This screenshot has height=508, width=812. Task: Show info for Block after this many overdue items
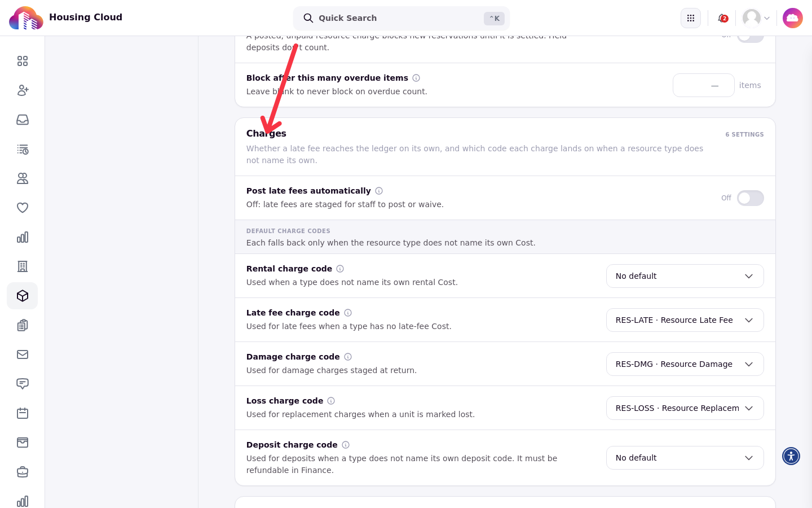pyautogui.click(x=416, y=78)
